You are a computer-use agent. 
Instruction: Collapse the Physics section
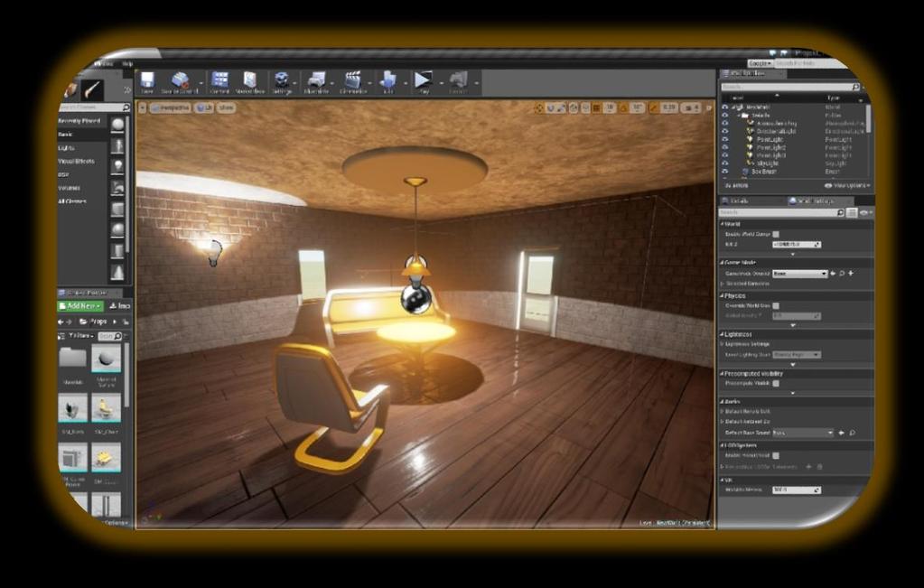pyautogui.click(x=722, y=295)
